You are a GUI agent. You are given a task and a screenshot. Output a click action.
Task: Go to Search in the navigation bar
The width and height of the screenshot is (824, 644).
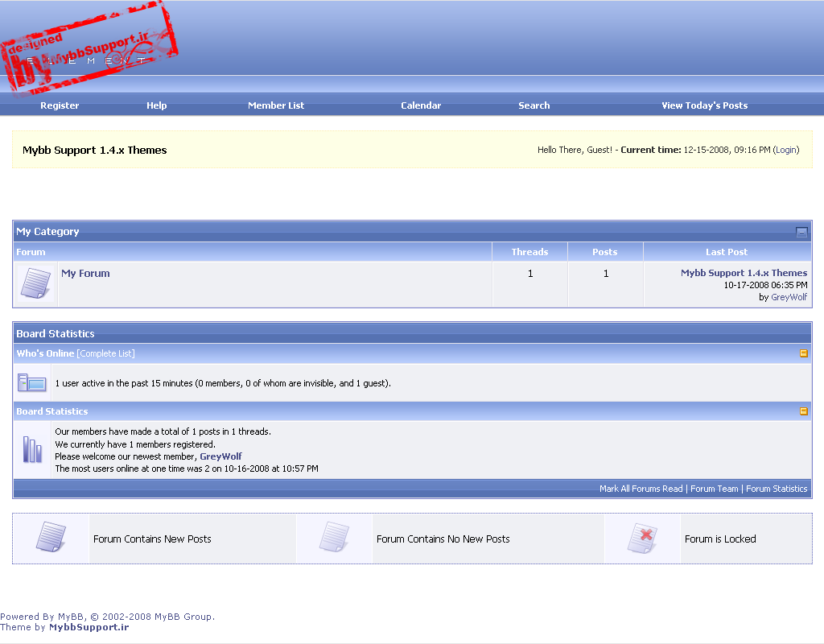(x=534, y=105)
